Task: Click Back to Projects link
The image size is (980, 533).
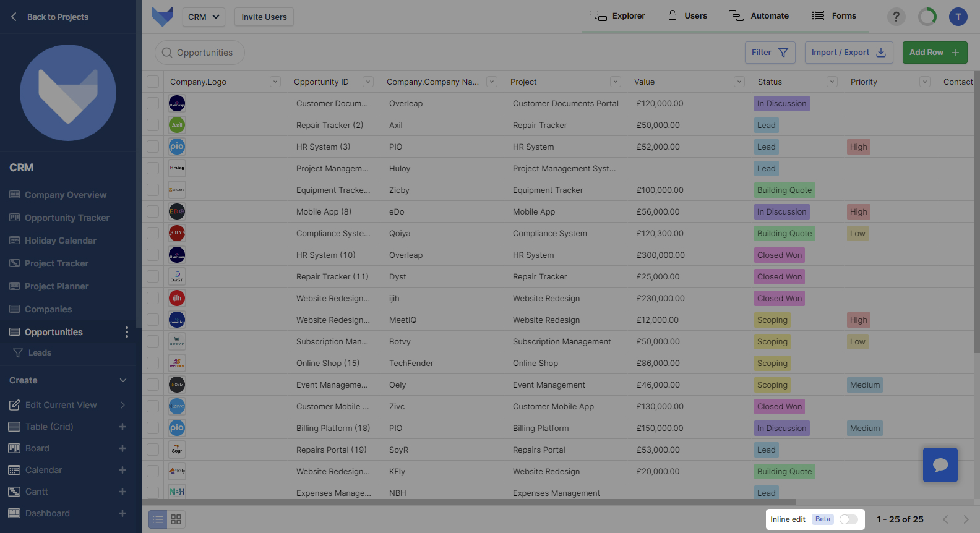Action: [49, 17]
